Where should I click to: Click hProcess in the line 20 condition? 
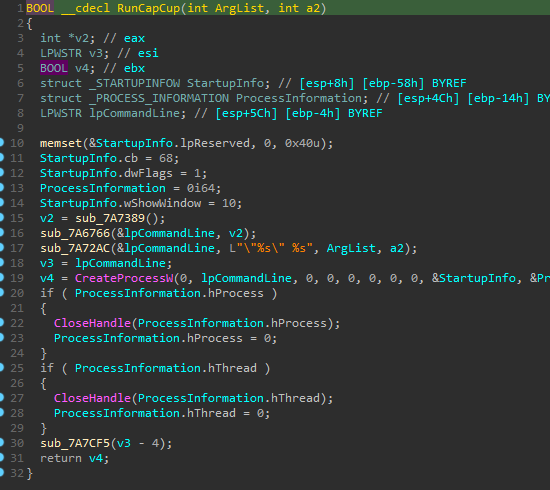pos(236,293)
